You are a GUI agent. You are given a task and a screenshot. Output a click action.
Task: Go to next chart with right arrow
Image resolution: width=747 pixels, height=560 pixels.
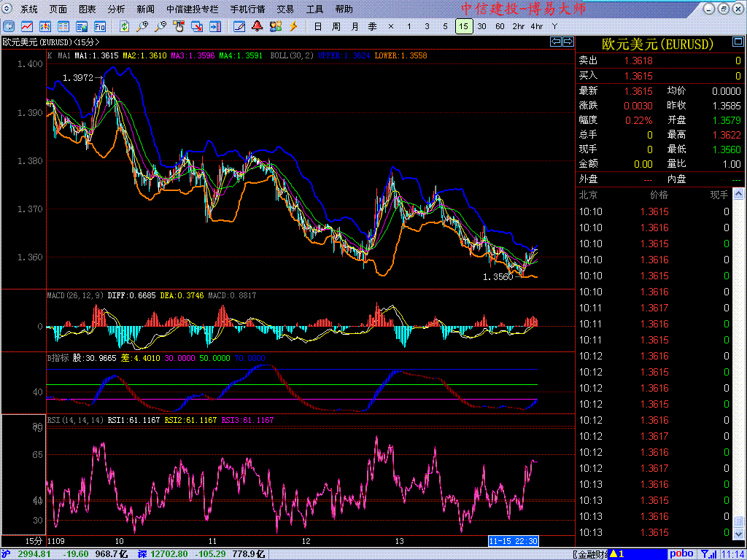568,42
